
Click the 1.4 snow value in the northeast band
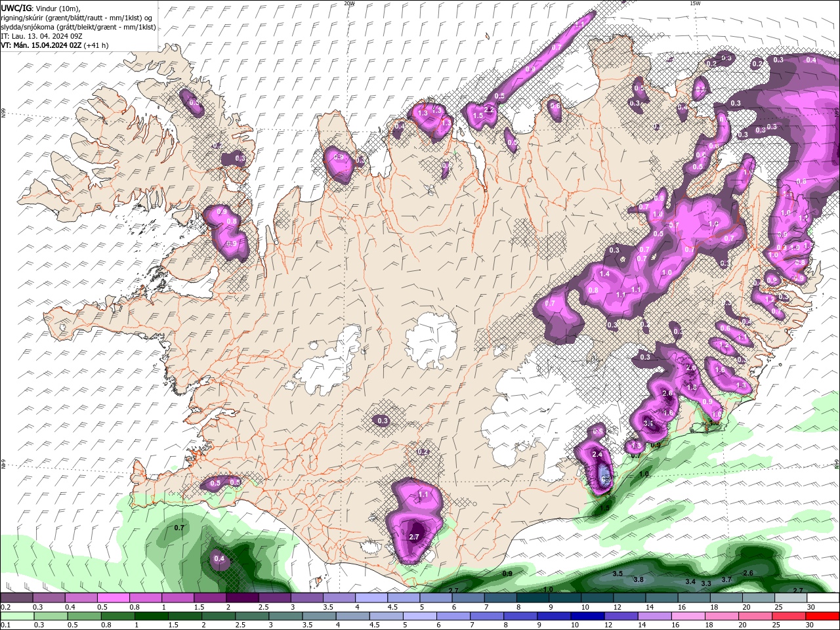coord(604,274)
